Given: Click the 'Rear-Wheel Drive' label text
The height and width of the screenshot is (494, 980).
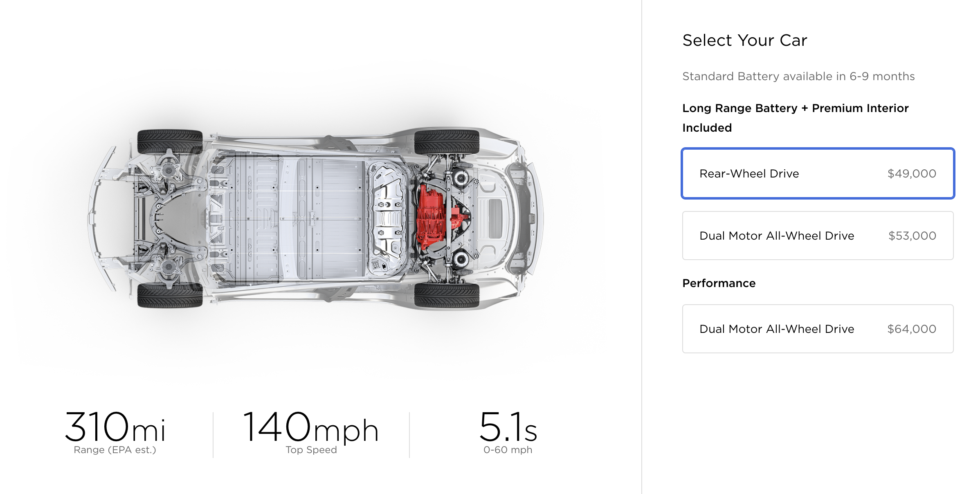Looking at the screenshot, I should coord(749,173).
